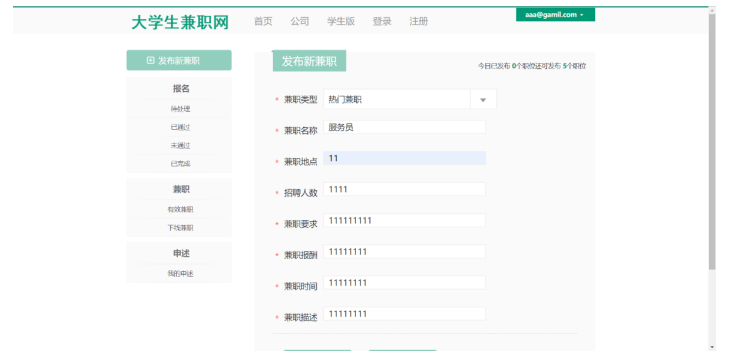750x361 pixels.
Task: Click the vertical page scrollbar thumb
Action: click(x=712, y=141)
